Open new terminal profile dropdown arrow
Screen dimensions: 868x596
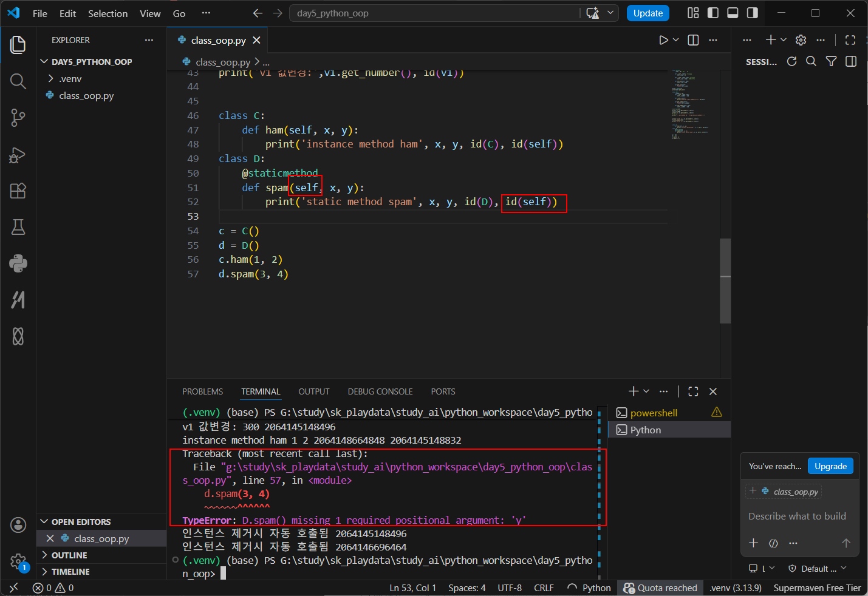coord(646,391)
